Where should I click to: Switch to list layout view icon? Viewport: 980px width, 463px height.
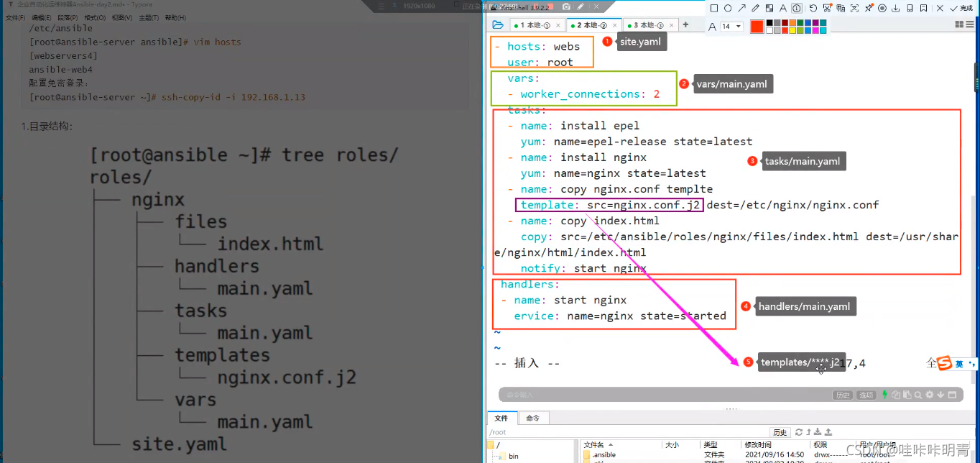click(971, 24)
